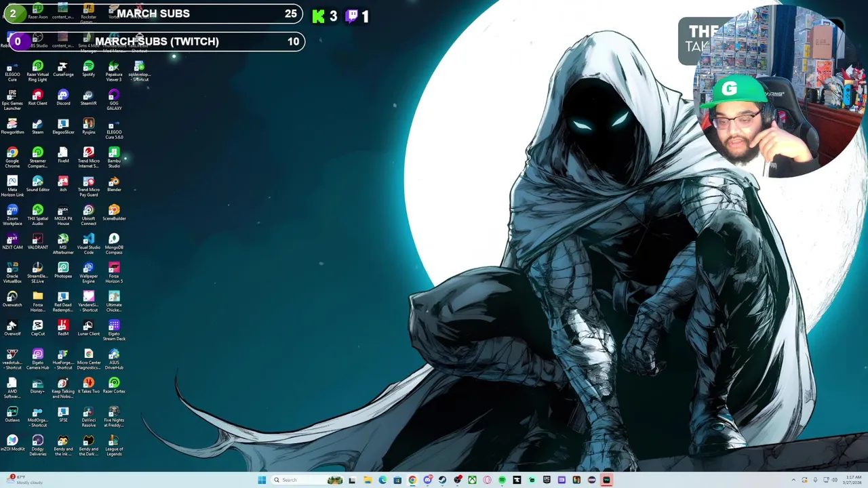Viewport: 868px width, 488px height.
Task: Select the Wallpaper Engine icon
Action: pos(89,273)
